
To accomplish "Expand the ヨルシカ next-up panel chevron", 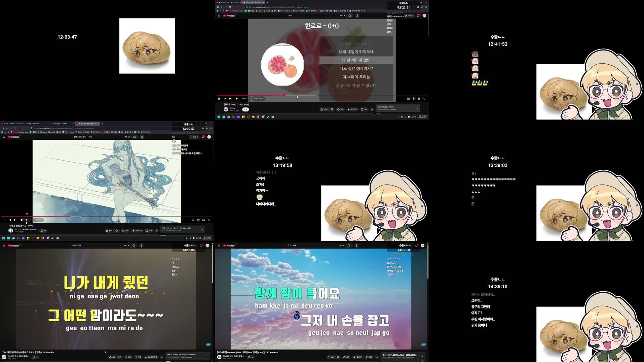I will click(202, 229).
